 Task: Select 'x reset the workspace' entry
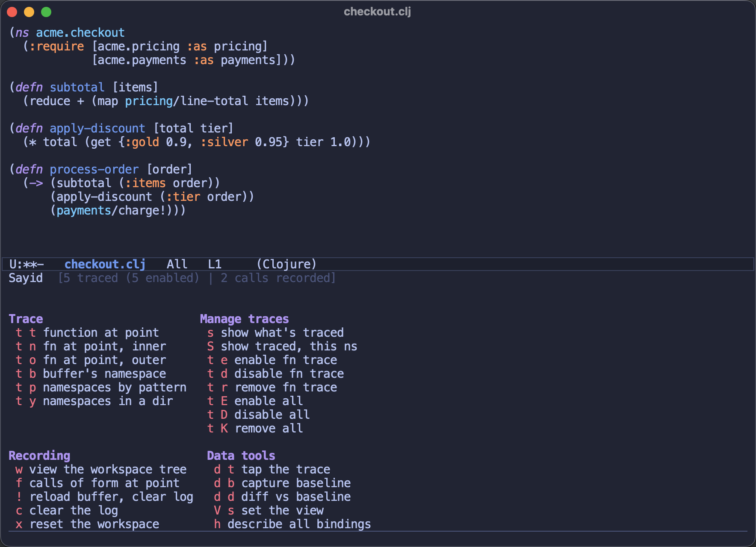pyautogui.click(x=87, y=524)
